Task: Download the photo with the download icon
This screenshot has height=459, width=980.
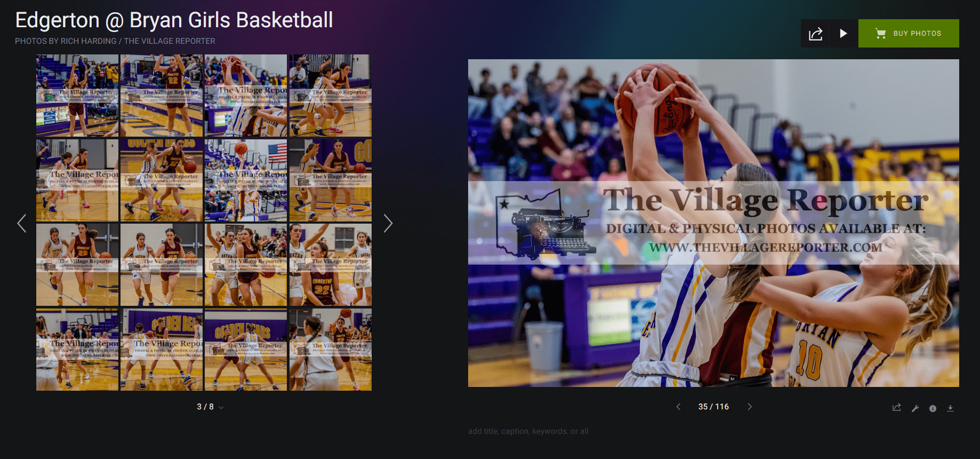Action: (x=950, y=408)
